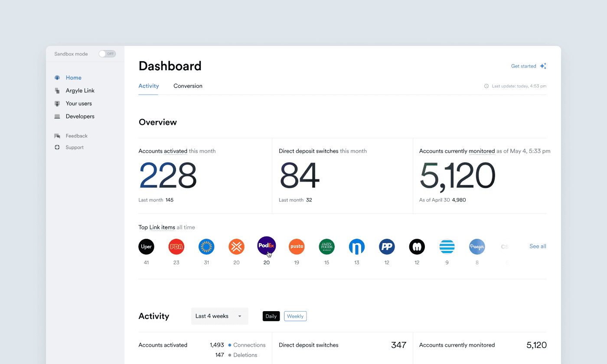
Task: Switch to the Activity tab
Action: pos(149,86)
